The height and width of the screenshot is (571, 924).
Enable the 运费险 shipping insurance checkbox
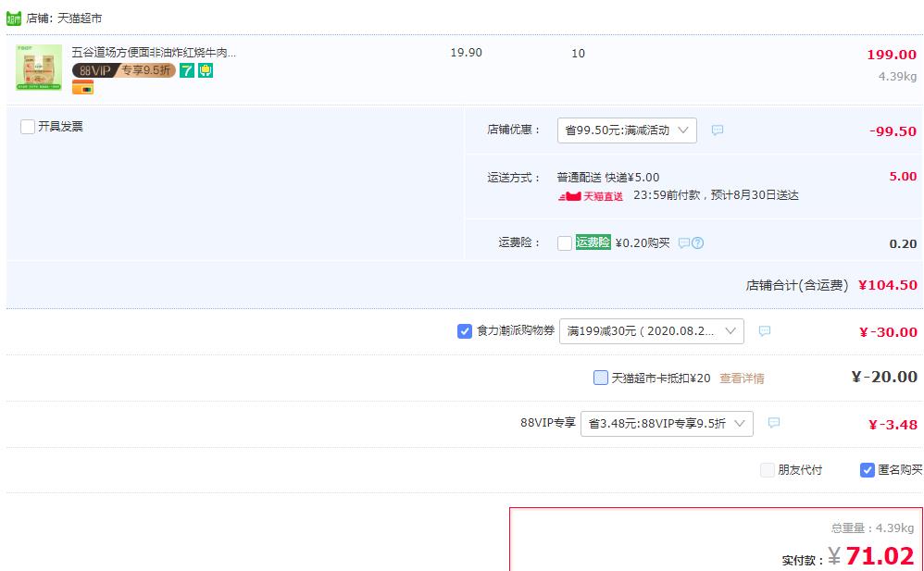565,242
